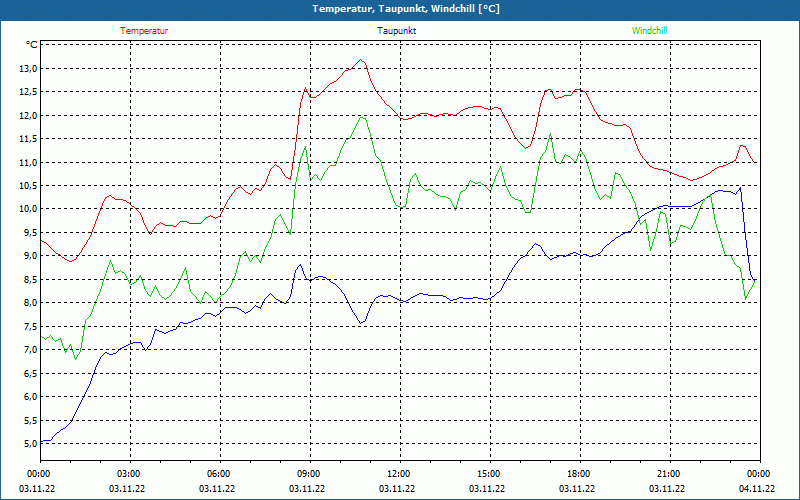The image size is (800, 500).
Task: Click the '12:00' time axis label
Action: click(x=401, y=474)
